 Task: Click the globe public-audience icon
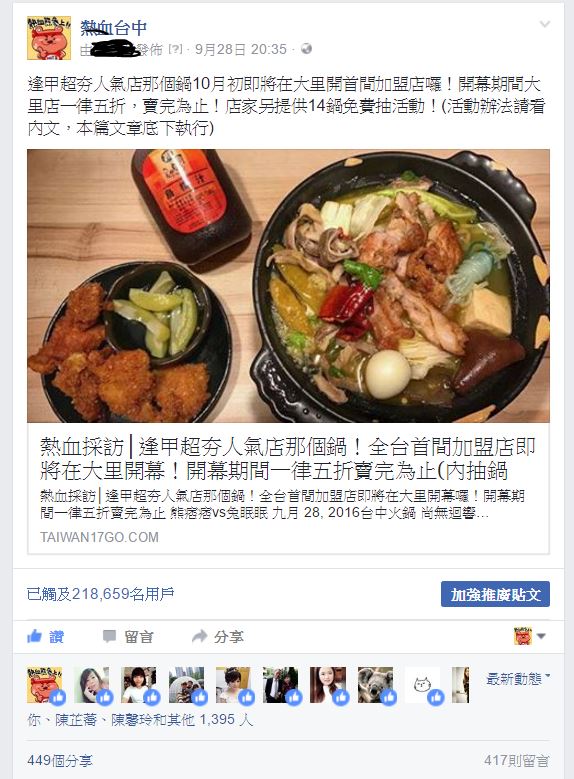pyautogui.click(x=307, y=49)
